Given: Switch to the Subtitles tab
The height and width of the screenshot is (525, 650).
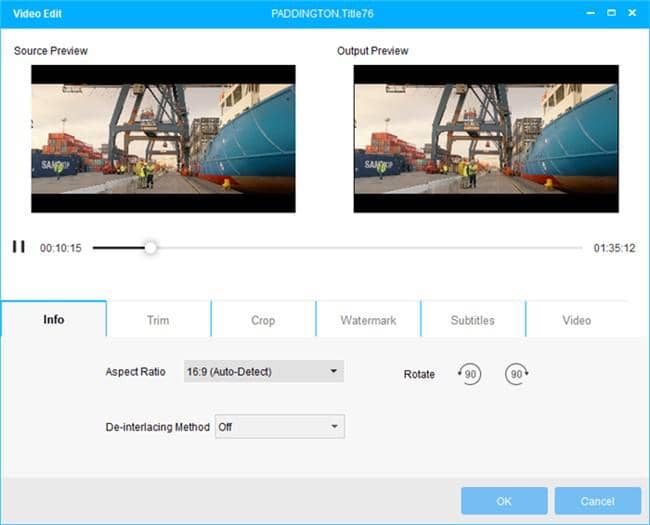Looking at the screenshot, I should [473, 320].
